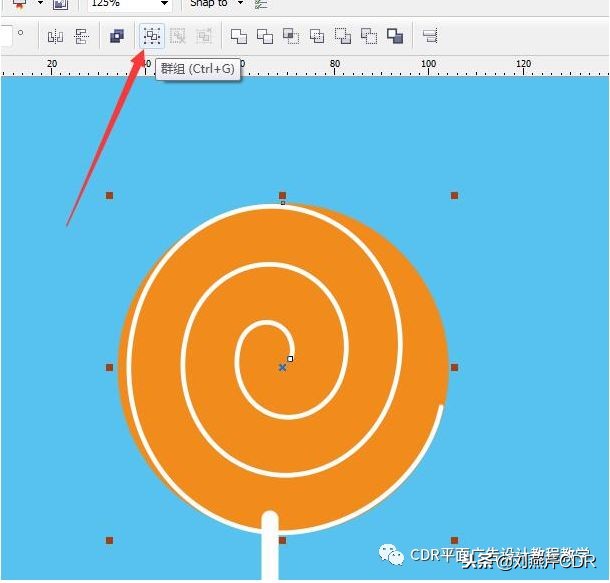The height and width of the screenshot is (583, 610).
Task: Click the grayed Ungroup All icon
Action: tap(204, 36)
